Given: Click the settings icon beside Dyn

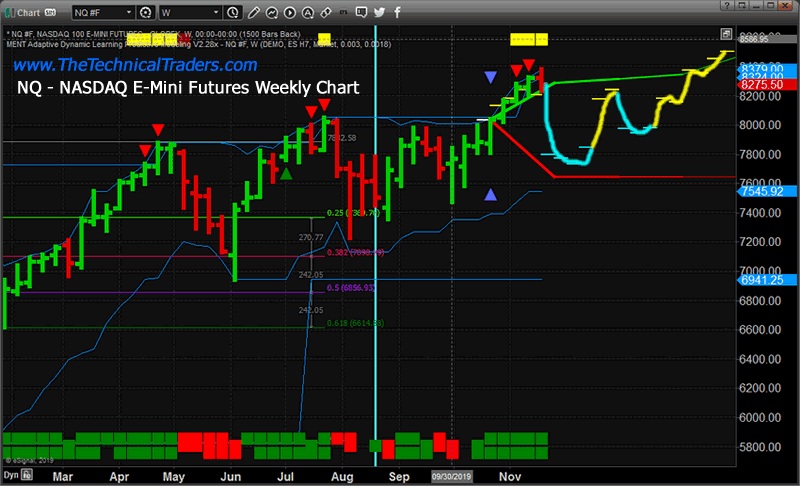Looking at the screenshot, I should pos(27,475).
